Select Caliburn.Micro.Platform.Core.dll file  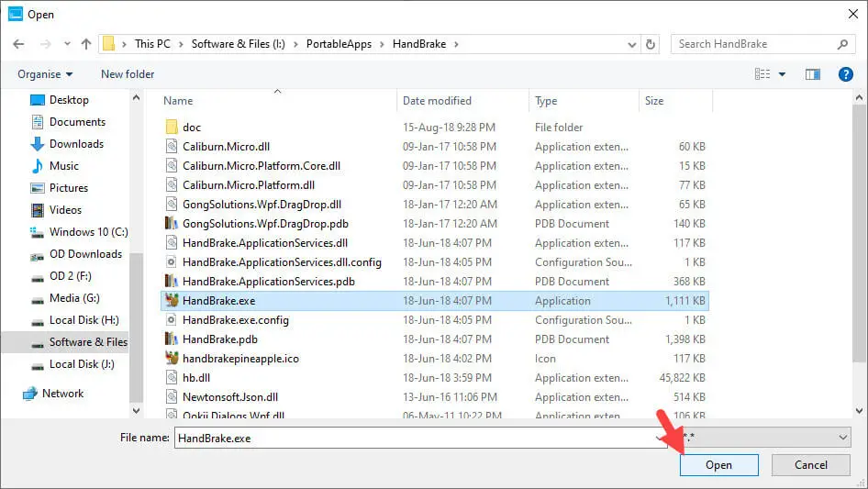(x=262, y=165)
